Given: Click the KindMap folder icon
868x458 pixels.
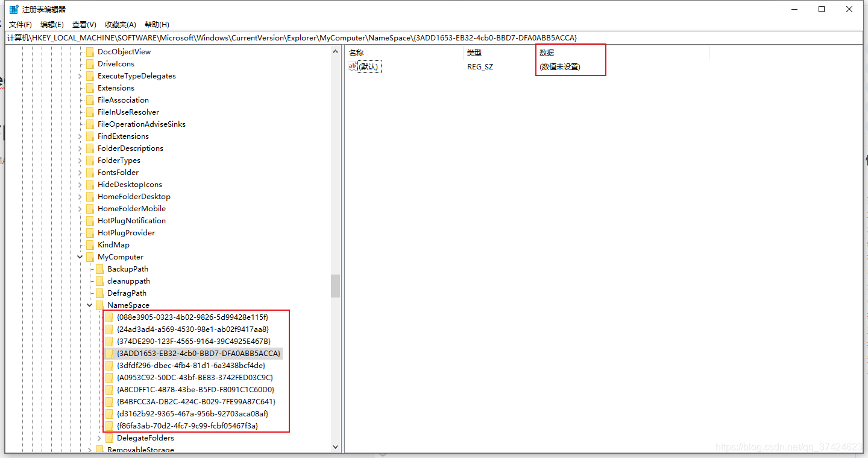Looking at the screenshot, I should point(90,245).
